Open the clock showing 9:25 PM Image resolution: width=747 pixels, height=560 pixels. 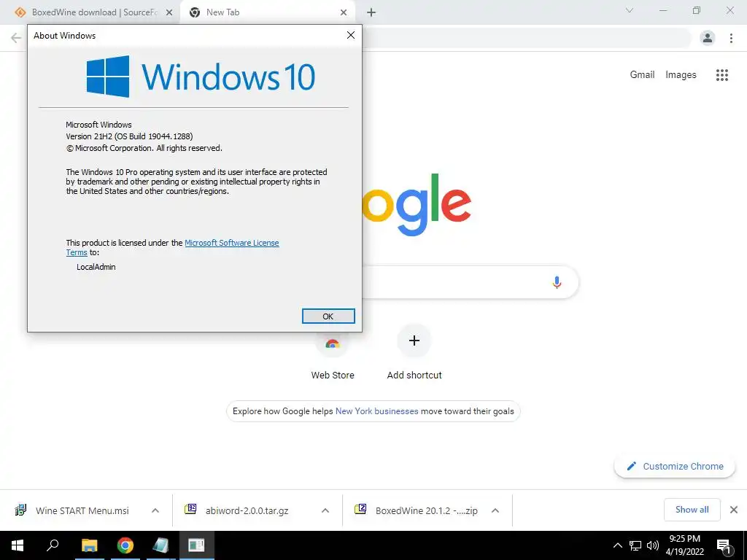(684, 545)
